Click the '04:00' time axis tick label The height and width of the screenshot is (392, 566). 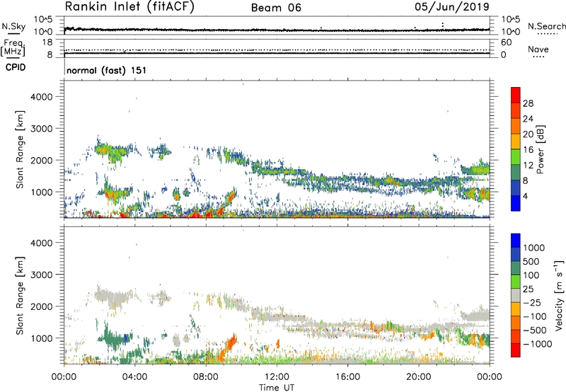pyautogui.click(x=134, y=377)
